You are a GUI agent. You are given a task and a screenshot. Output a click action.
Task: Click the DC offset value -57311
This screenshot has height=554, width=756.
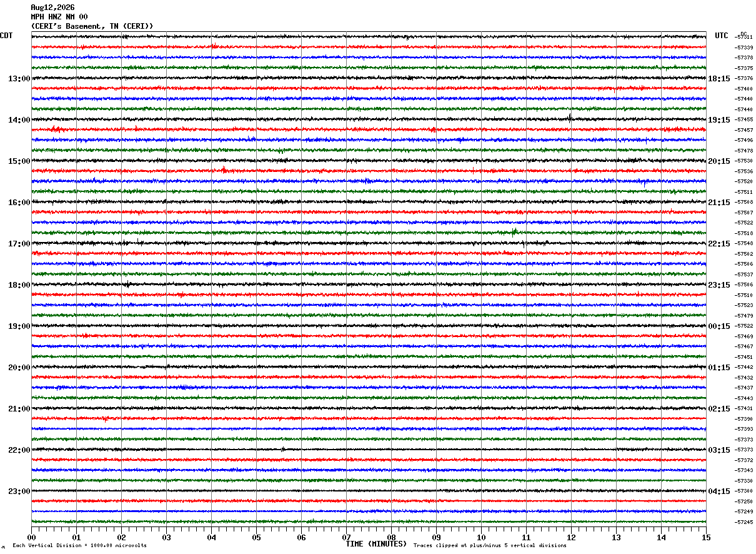(744, 37)
